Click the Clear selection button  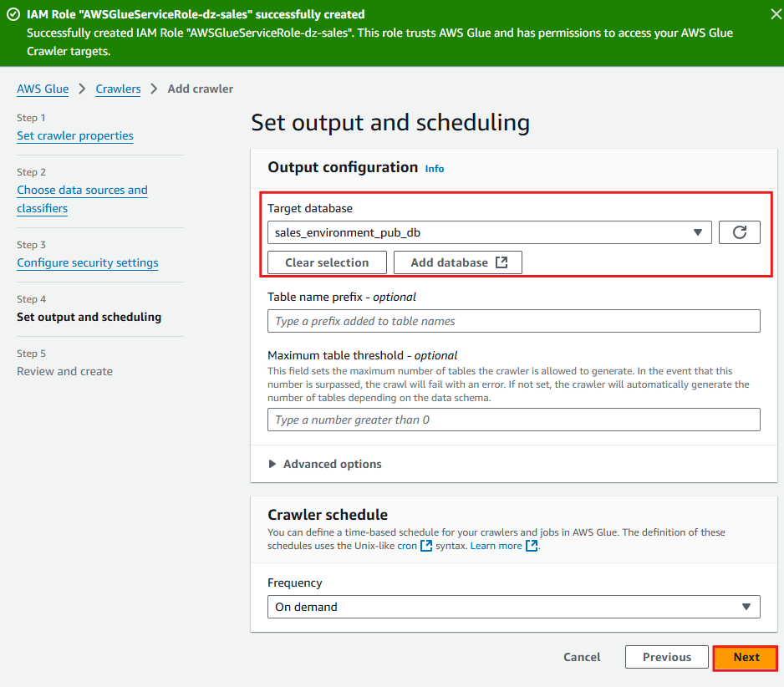[x=327, y=262]
